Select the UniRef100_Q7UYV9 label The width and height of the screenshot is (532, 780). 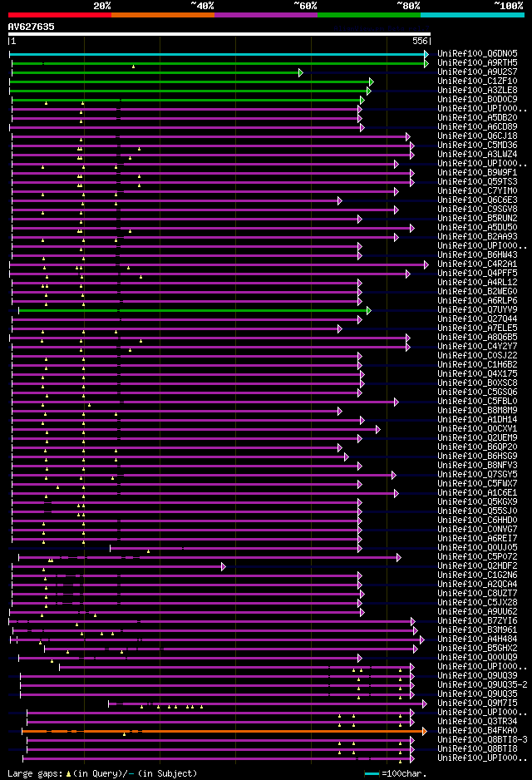(477, 309)
